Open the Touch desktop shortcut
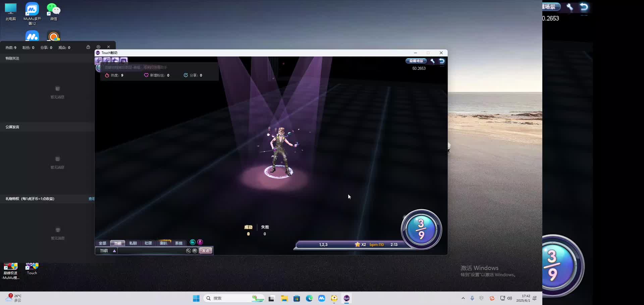The width and height of the screenshot is (644, 305). coord(32,268)
